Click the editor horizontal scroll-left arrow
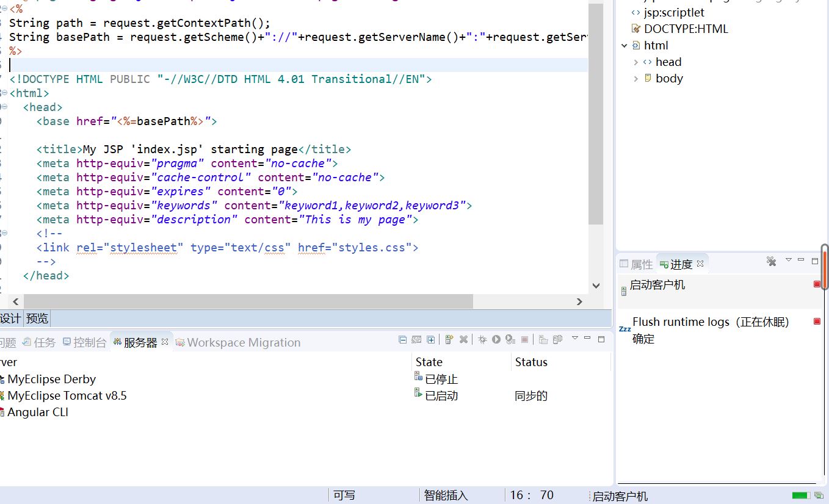This screenshot has height=504, width=829. point(16,301)
